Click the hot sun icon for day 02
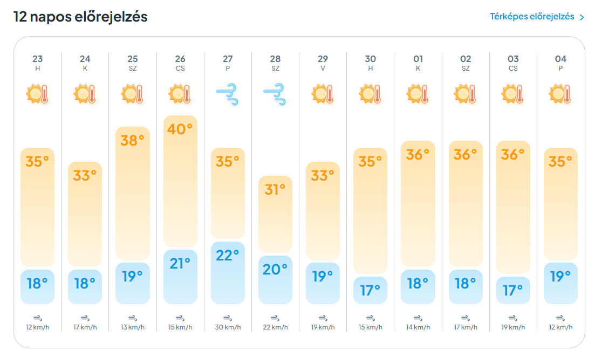 (x=465, y=94)
